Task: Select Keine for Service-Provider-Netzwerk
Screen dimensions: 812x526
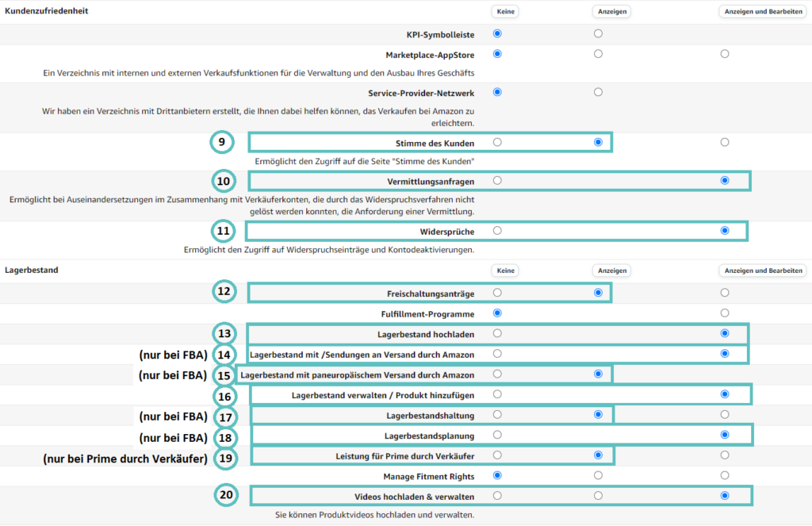Action: [497, 92]
